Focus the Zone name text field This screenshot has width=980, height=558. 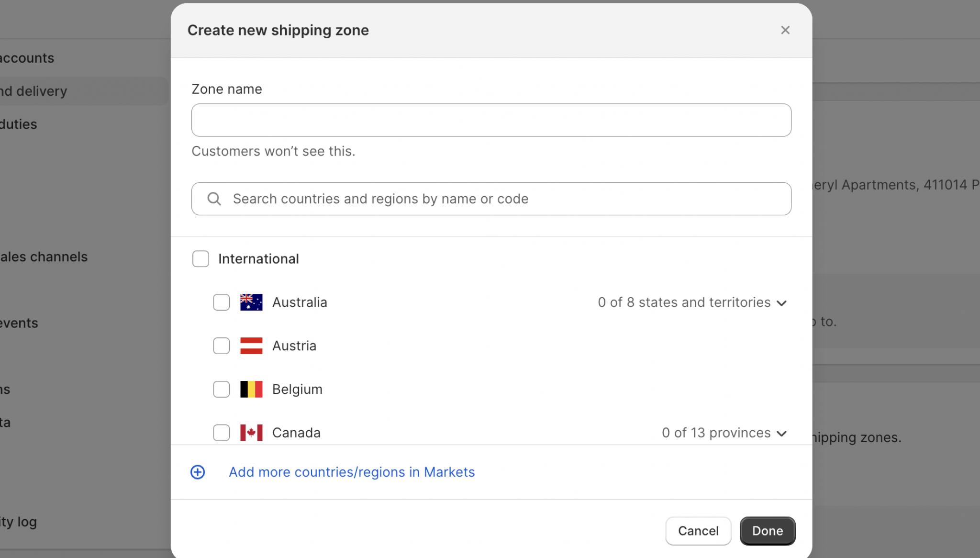[x=491, y=120]
